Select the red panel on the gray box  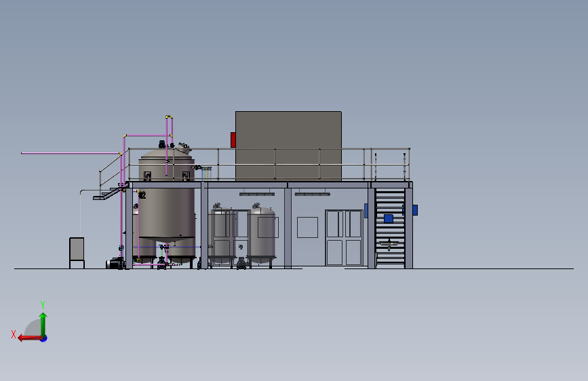click(233, 140)
